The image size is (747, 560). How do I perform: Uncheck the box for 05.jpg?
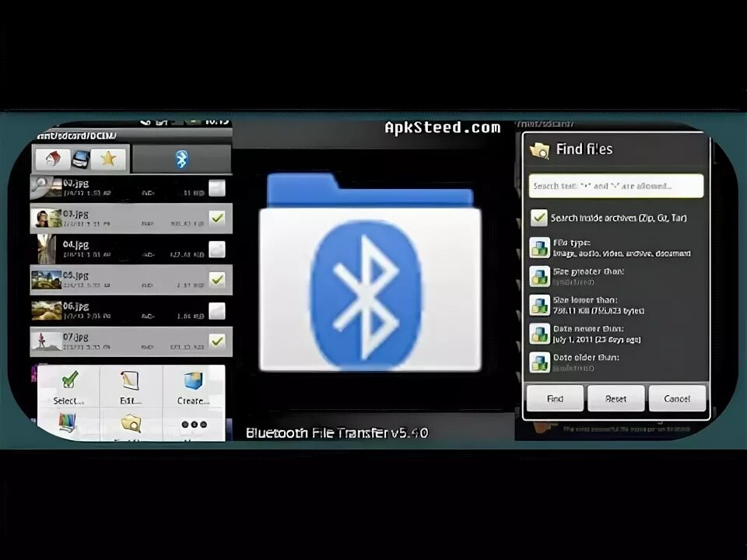[x=217, y=279]
